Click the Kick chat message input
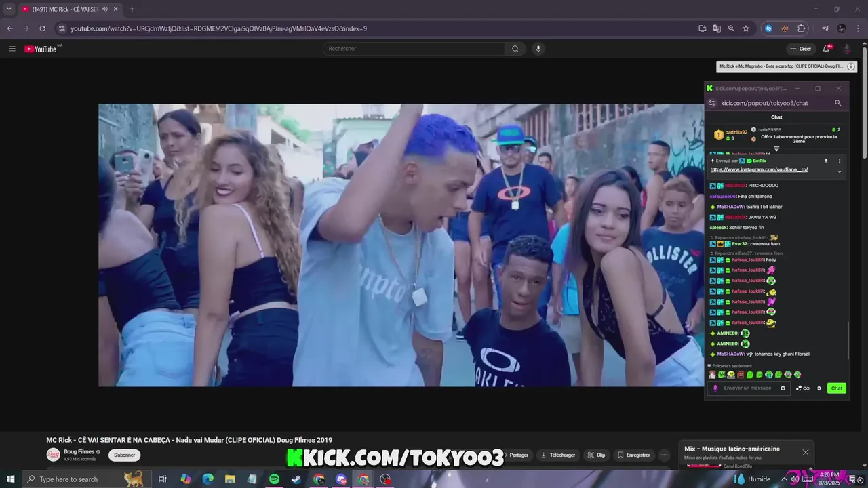This screenshot has height=488, width=868. point(748,388)
